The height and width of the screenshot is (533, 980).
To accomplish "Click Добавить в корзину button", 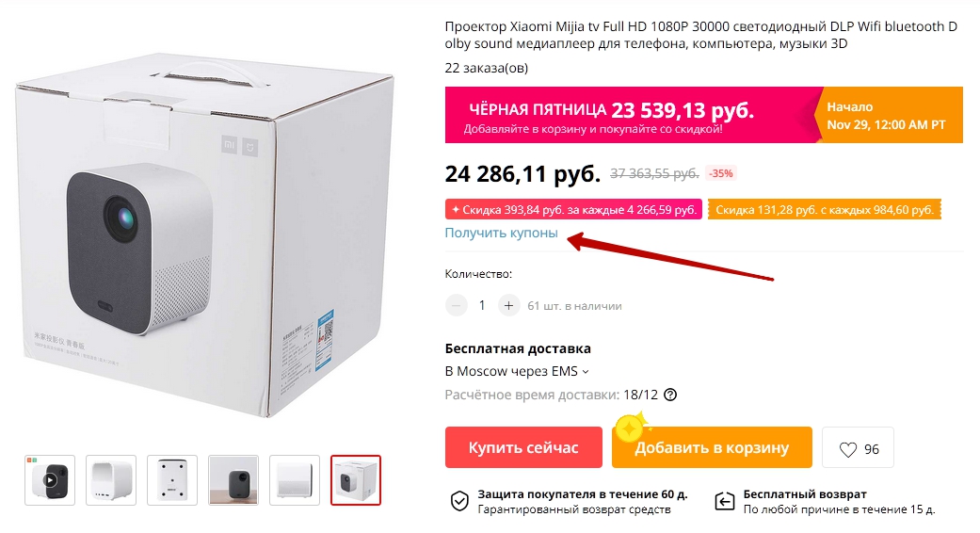I will [712, 447].
